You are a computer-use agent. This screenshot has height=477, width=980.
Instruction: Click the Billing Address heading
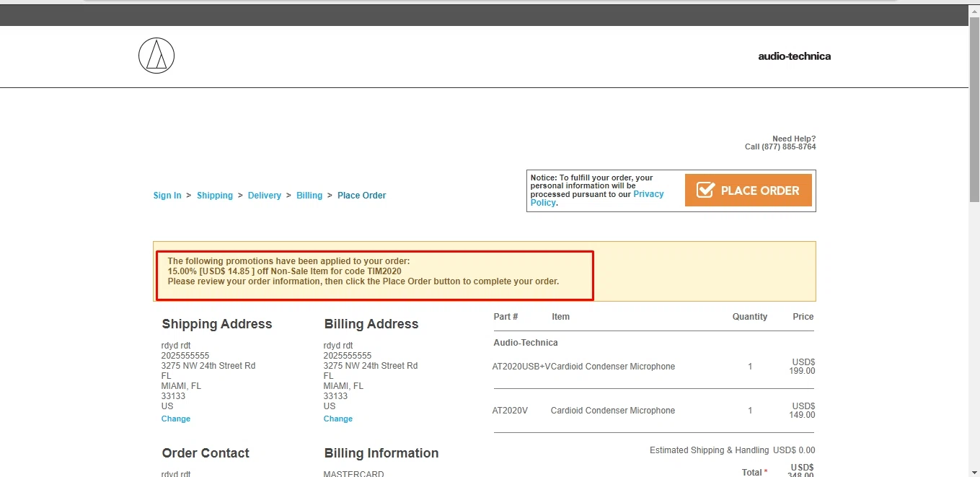pos(371,324)
